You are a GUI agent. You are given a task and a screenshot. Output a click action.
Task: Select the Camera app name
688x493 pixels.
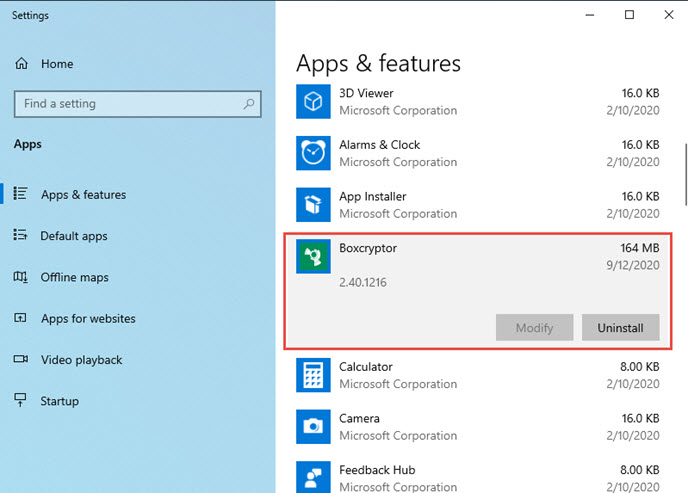(359, 418)
